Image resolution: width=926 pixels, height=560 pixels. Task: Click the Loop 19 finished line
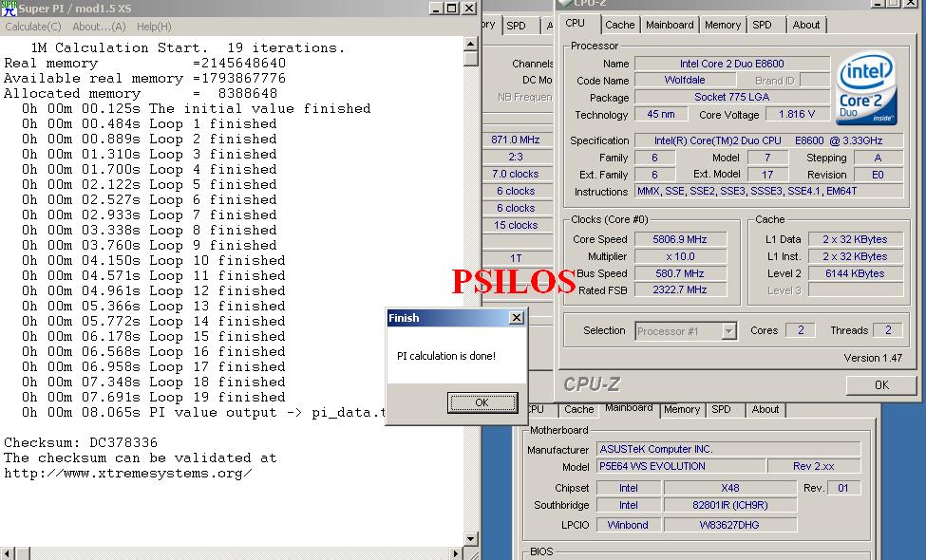tap(154, 397)
